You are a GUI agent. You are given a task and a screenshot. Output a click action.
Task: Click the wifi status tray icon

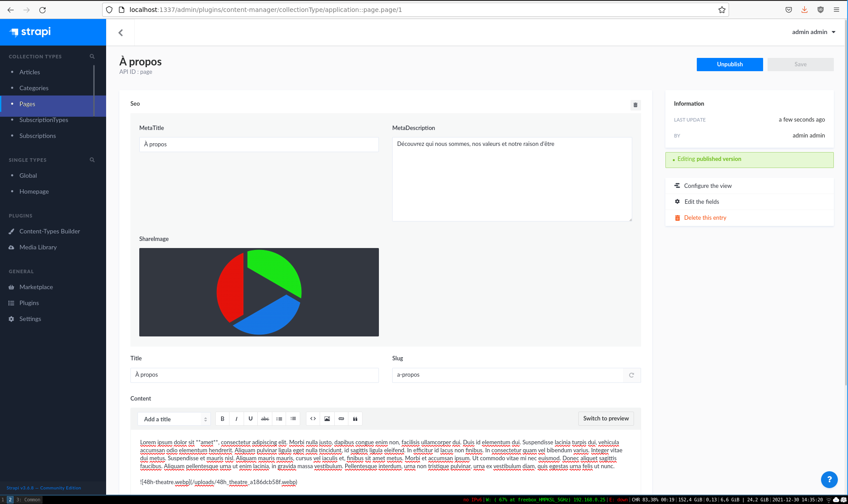[x=829, y=500]
